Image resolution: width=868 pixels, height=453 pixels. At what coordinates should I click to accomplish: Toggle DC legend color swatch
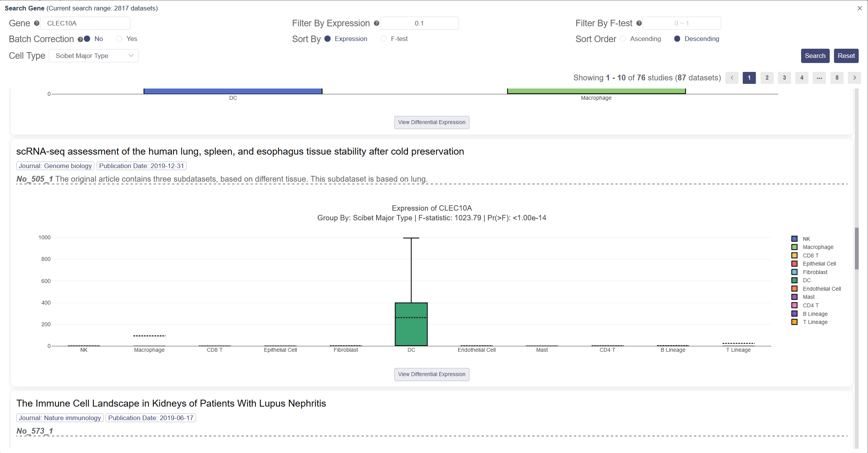point(795,280)
